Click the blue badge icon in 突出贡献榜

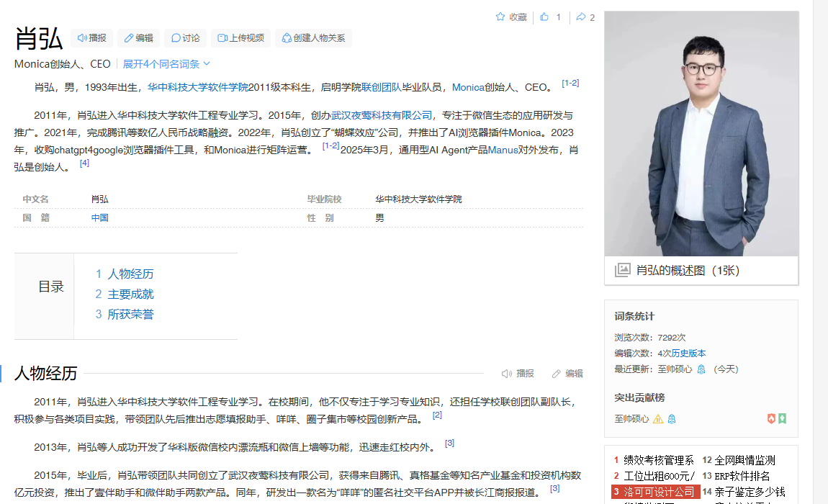(672, 419)
